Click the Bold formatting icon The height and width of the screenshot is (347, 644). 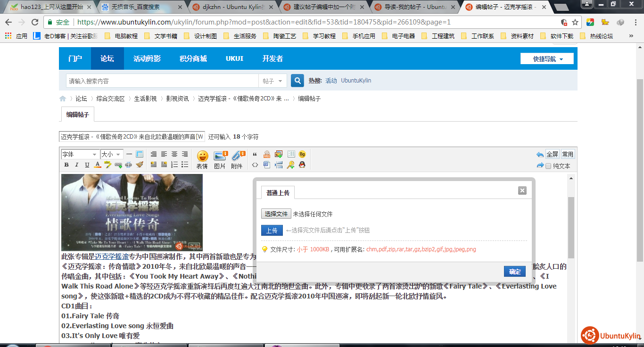(66, 165)
